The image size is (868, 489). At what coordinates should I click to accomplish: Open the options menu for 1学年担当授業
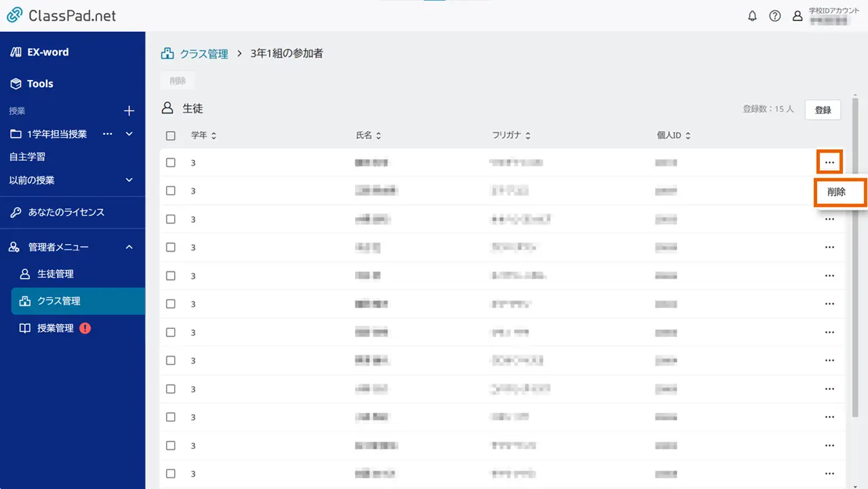107,134
